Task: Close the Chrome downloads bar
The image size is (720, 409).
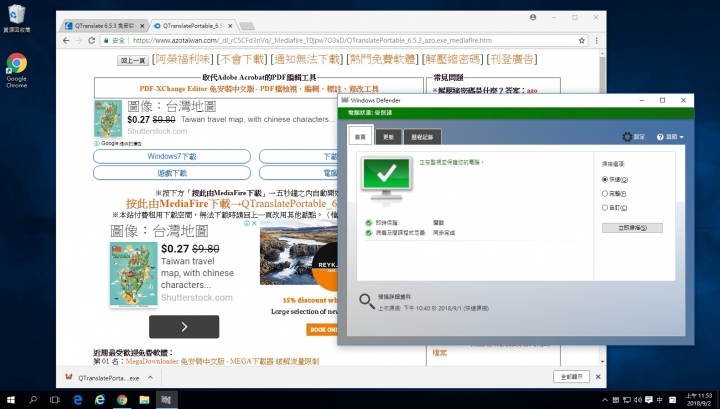Action: click(x=598, y=377)
